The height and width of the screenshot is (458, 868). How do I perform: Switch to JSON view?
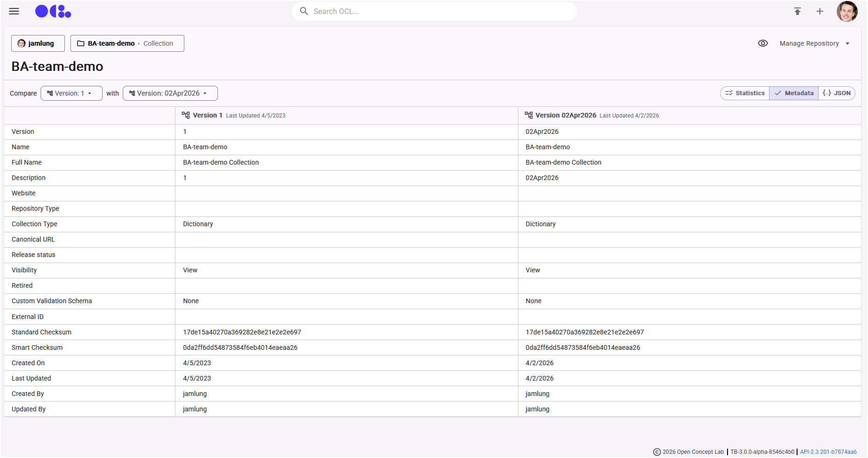point(837,93)
